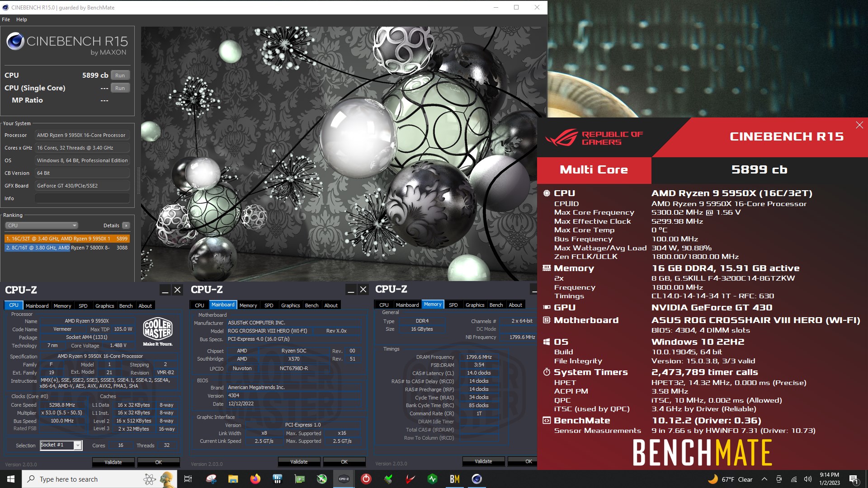Click Validate in the Memory CPU-Z window
868x488 pixels.
(x=483, y=461)
